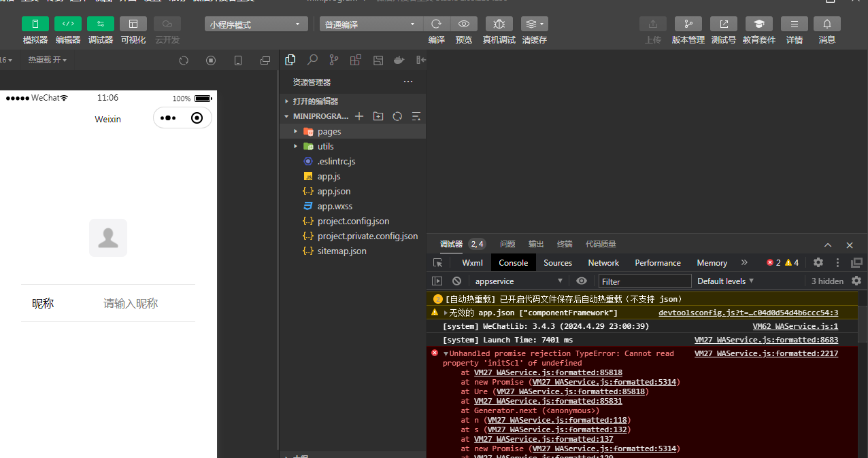Open the 消息 notifications bell
Image resolution: width=868 pixels, height=458 pixels.
(x=827, y=24)
